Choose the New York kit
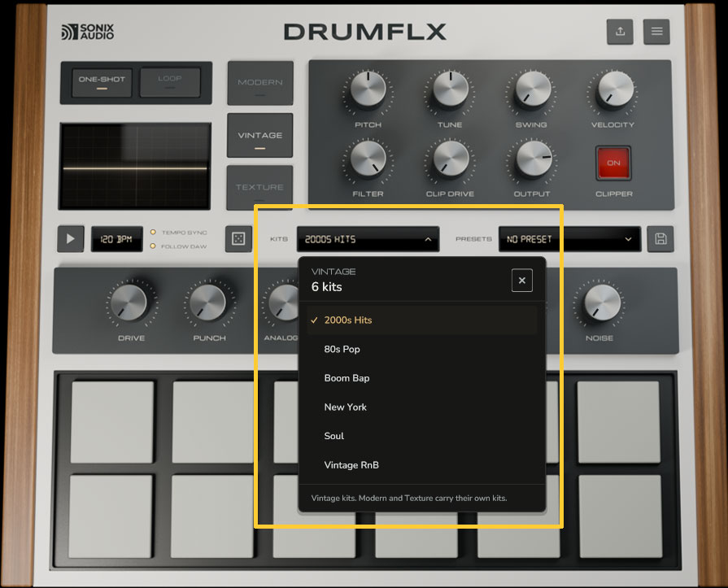The height and width of the screenshot is (588, 728). click(421, 407)
